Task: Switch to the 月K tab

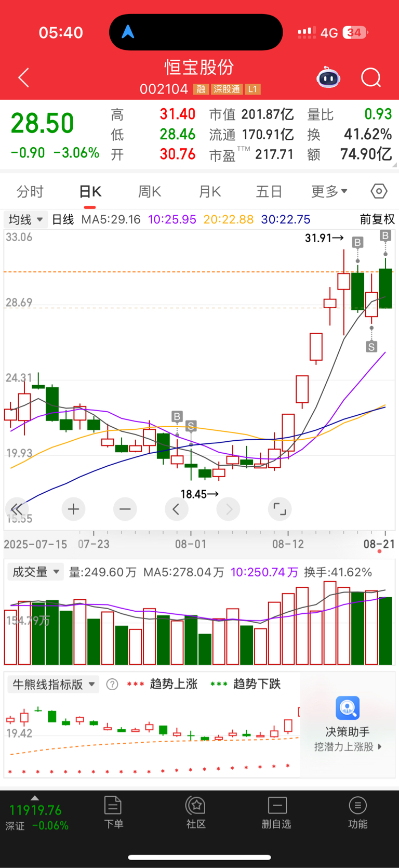Action: (210, 191)
